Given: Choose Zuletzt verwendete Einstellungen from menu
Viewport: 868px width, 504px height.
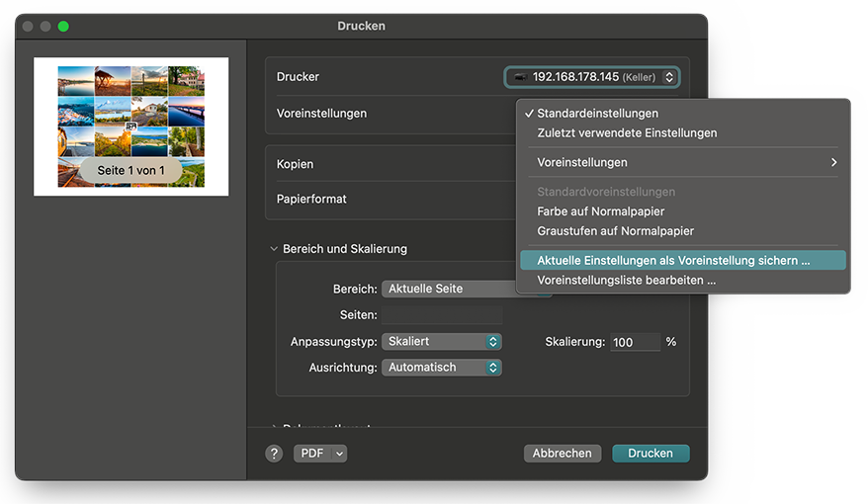Looking at the screenshot, I should coord(627,132).
